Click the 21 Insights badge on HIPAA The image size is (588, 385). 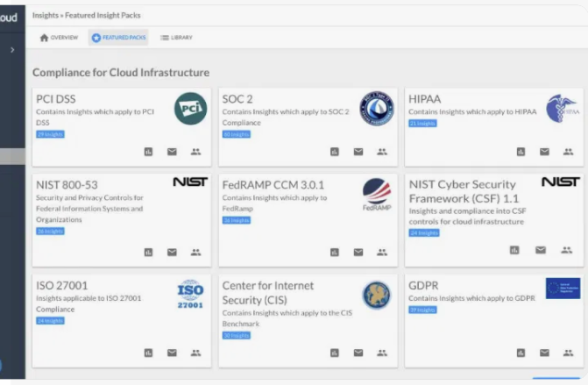(422, 124)
